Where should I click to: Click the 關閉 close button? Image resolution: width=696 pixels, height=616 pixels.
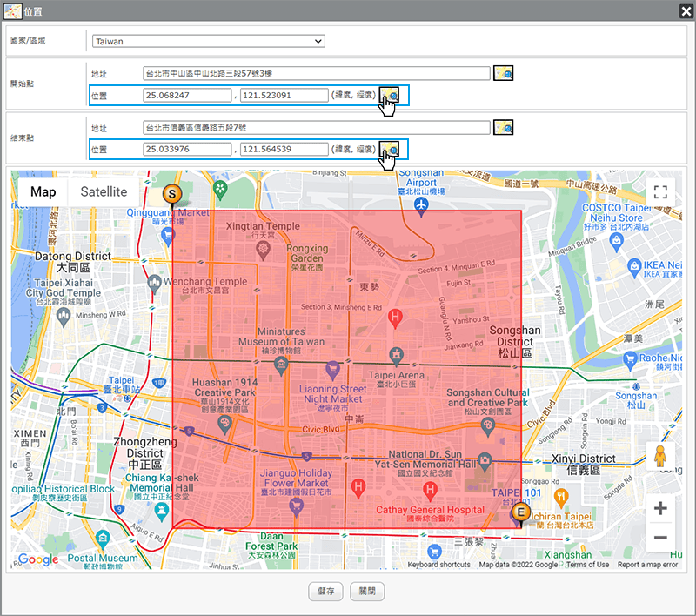367,591
